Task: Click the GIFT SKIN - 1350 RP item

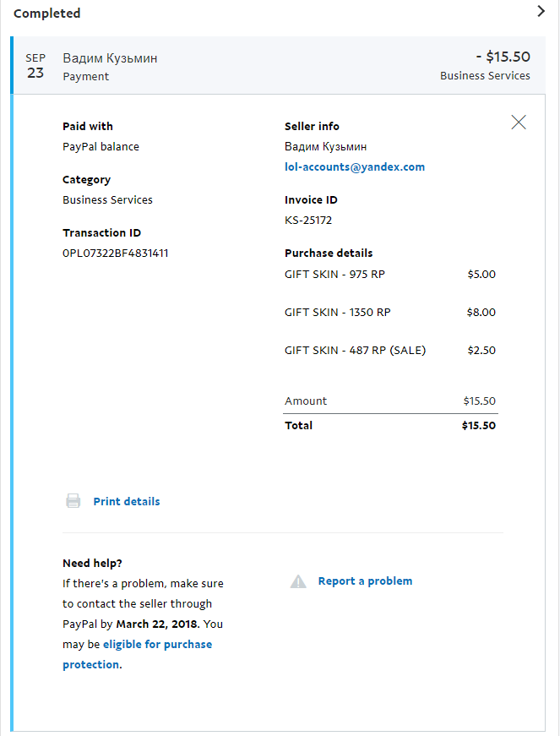Action: (337, 313)
